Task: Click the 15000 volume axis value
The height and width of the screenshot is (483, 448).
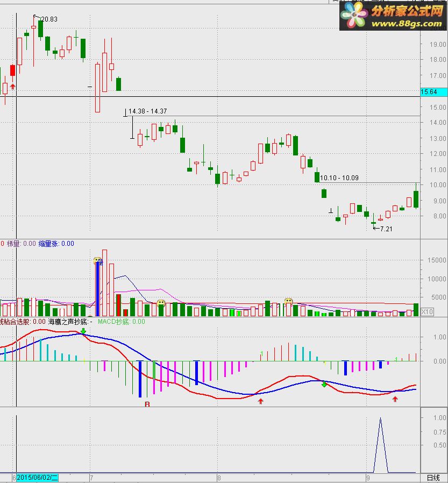Action: 437,260
